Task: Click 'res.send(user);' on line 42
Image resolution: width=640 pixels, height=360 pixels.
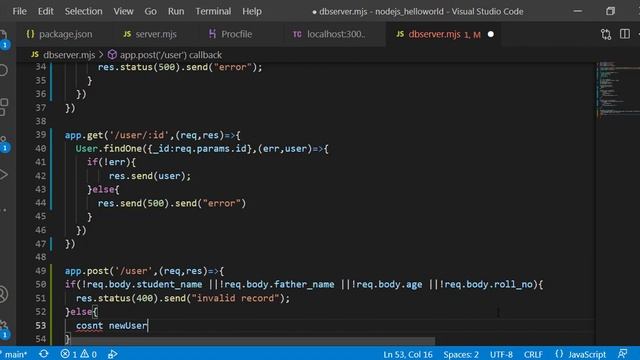Action: click(149, 176)
